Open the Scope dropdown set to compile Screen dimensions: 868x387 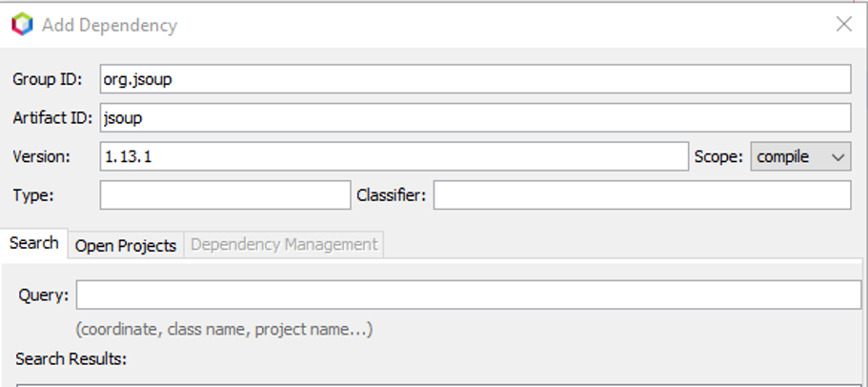point(800,156)
